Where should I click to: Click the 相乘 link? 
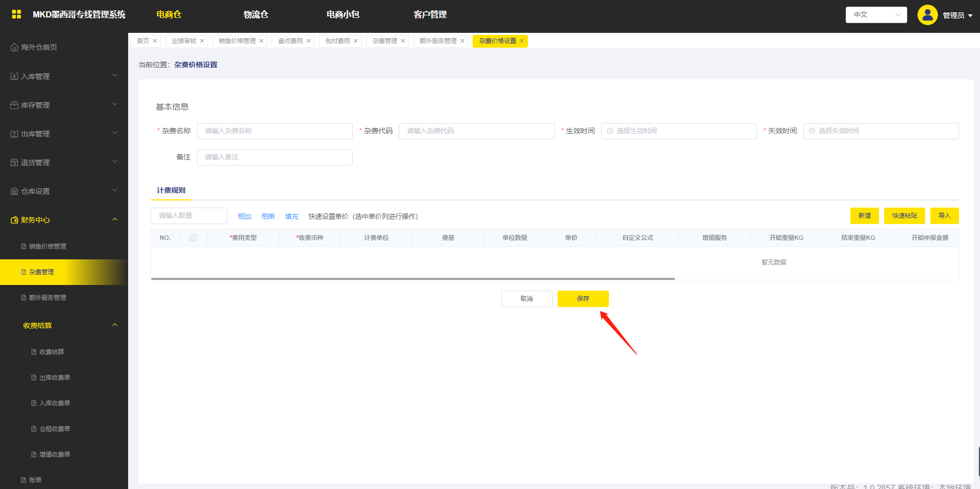tap(268, 216)
